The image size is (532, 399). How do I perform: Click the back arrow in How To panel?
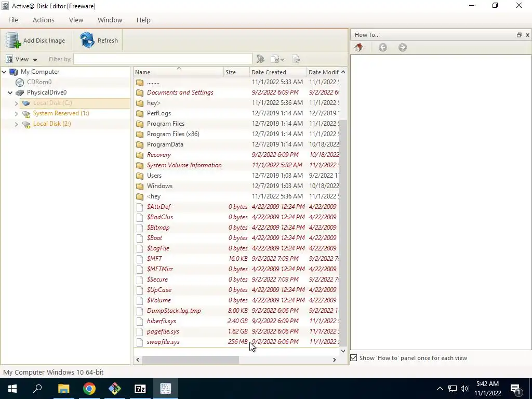pos(383,47)
